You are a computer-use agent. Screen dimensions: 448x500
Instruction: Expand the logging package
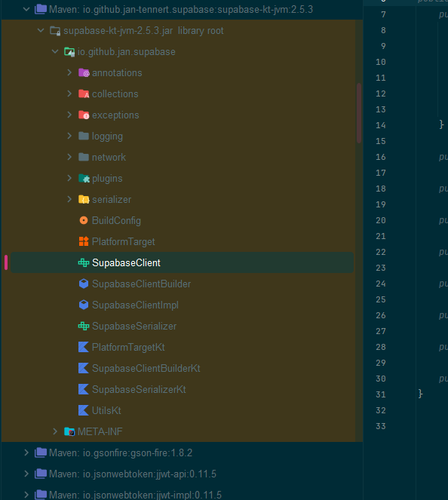[69, 136]
